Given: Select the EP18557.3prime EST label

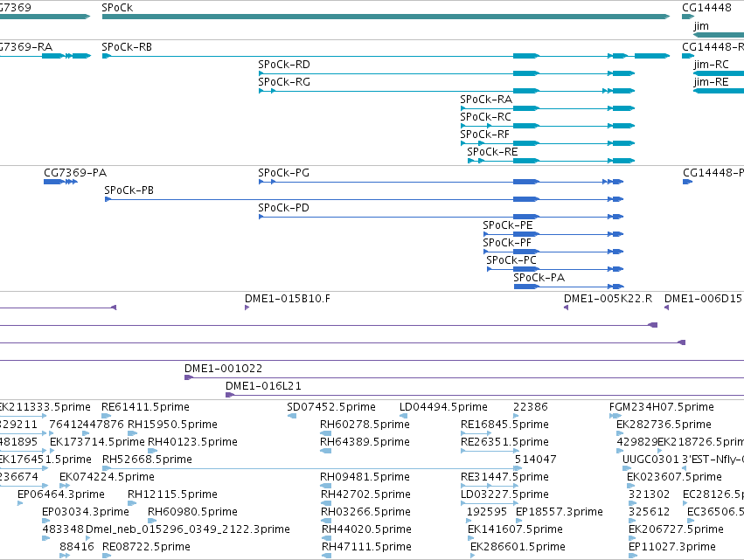Looking at the screenshot, I should click(x=559, y=512).
